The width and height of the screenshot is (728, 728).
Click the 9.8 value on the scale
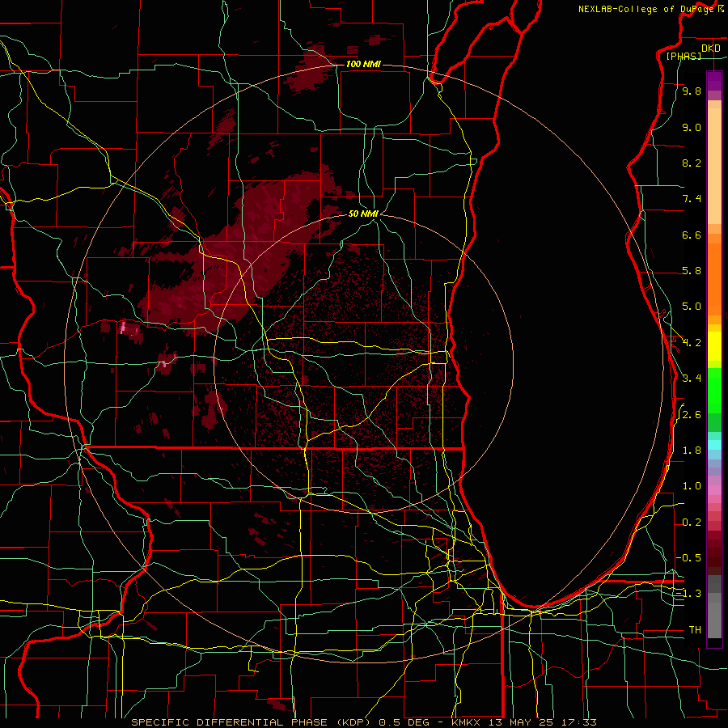coord(692,91)
